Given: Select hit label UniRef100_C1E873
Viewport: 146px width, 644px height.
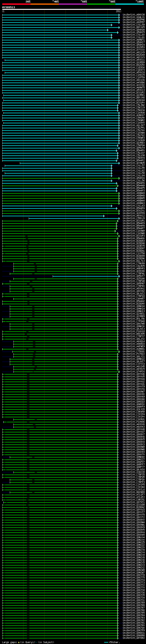Looking at the screenshot, I should [x=134, y=70].
